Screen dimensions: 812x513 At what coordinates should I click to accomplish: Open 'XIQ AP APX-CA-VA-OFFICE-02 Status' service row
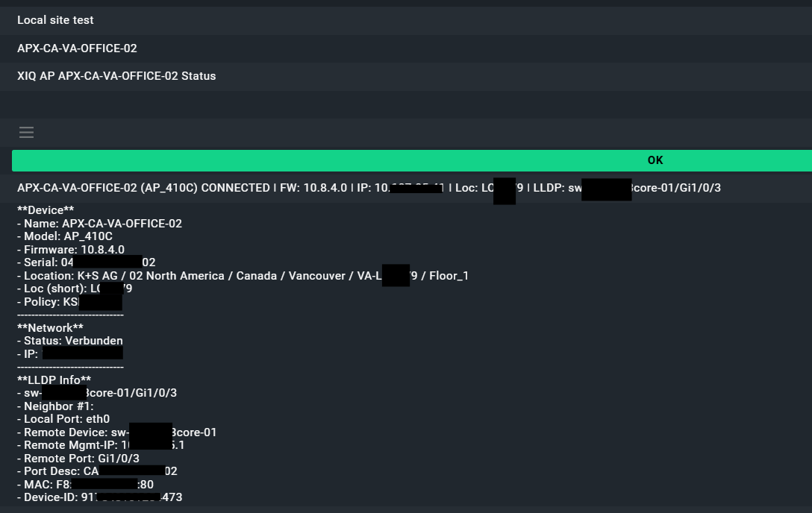[x=116, y=76]
